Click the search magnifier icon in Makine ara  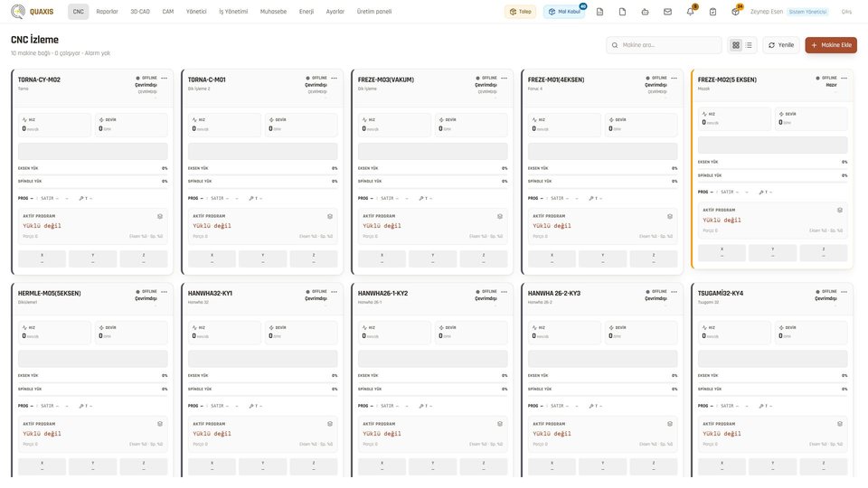point(615,45)
